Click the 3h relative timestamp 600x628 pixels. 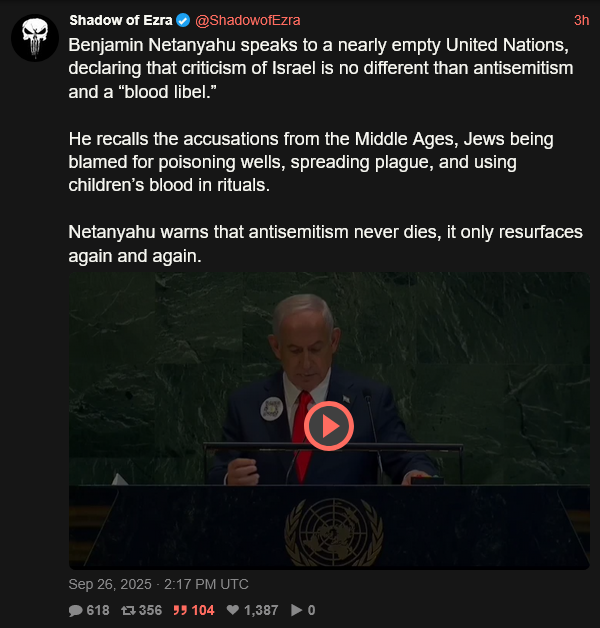coord(581,20)
